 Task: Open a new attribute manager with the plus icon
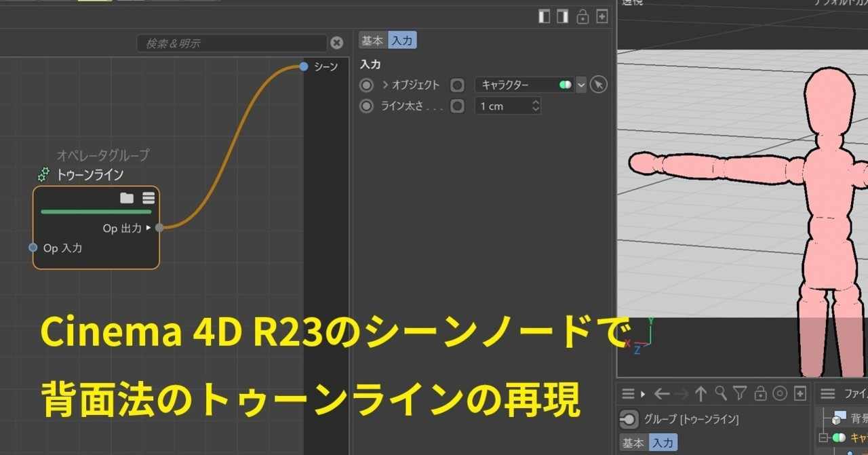800,393
